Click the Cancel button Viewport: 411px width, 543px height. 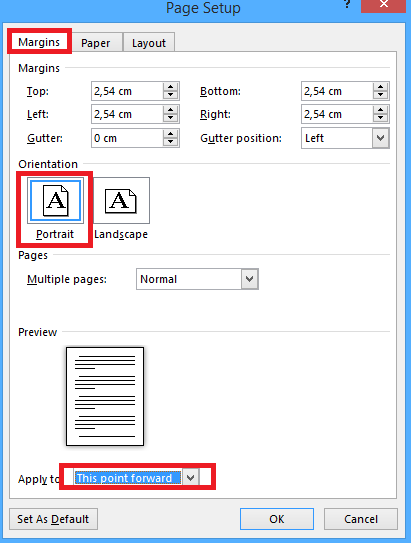(361, 519)
